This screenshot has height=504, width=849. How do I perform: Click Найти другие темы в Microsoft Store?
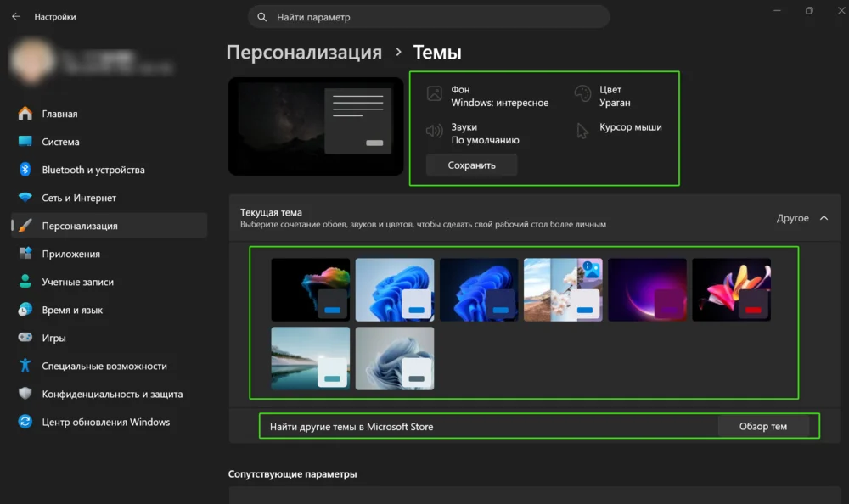(x=351, y=427)
